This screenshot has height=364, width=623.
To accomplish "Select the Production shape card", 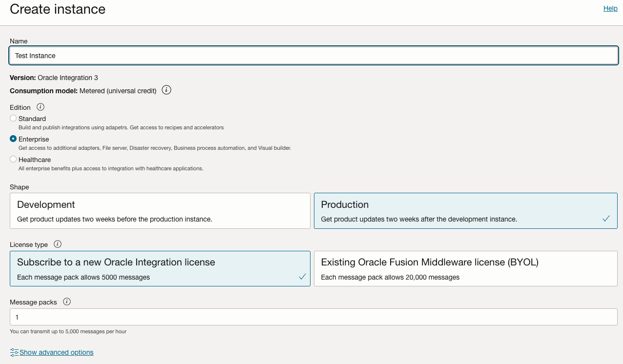I will 466,210.
